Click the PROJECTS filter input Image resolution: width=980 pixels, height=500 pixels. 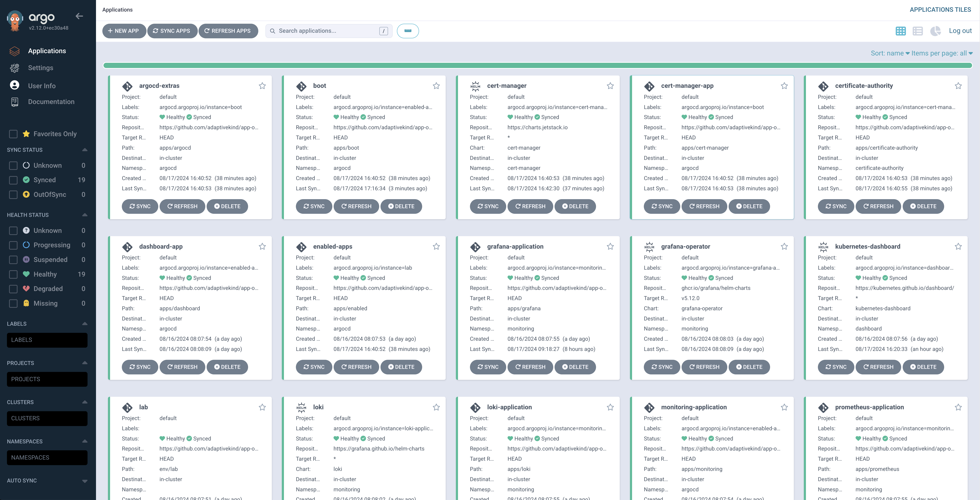(x=47, y=379)
